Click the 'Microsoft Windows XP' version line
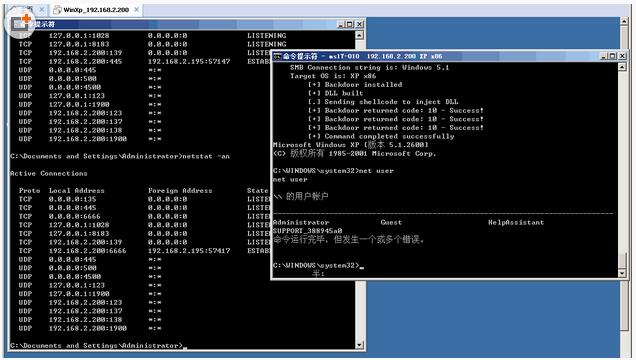636x360 pixels. click(x=351, y=145)
